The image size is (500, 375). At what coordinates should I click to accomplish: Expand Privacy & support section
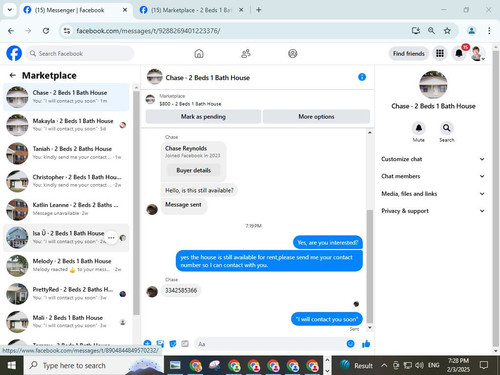[x=433, y=211]
